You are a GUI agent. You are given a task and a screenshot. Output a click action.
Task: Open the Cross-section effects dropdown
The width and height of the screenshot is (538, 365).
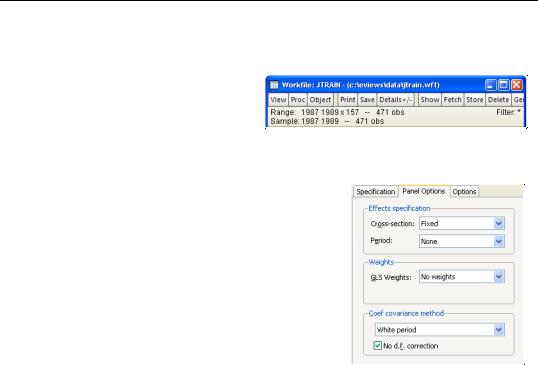(461, 224)
